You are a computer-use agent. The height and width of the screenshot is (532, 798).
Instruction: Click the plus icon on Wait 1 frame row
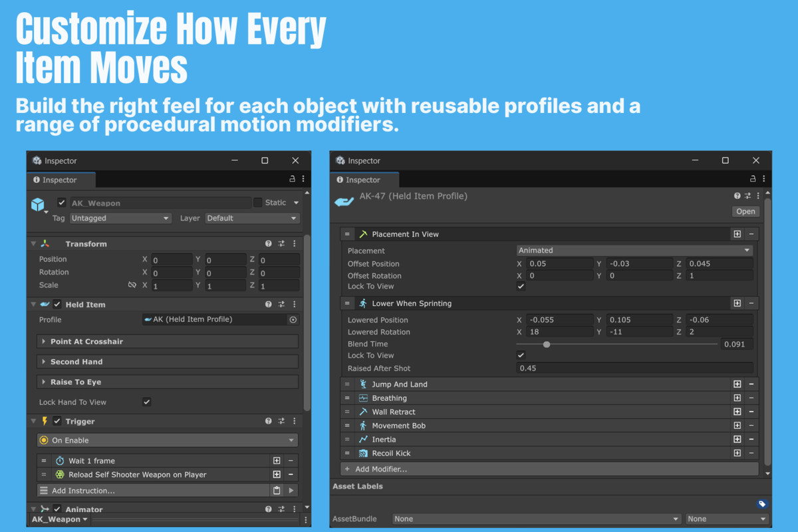click(277, 461)
